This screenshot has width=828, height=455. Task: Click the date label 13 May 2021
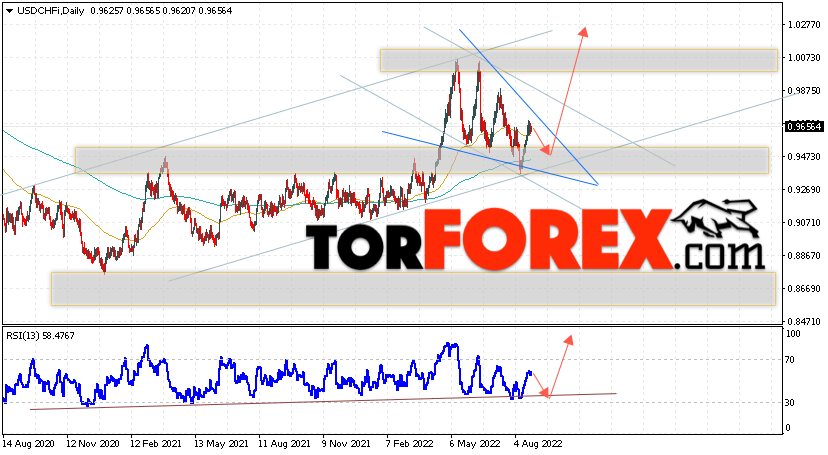tap(221, 444)
